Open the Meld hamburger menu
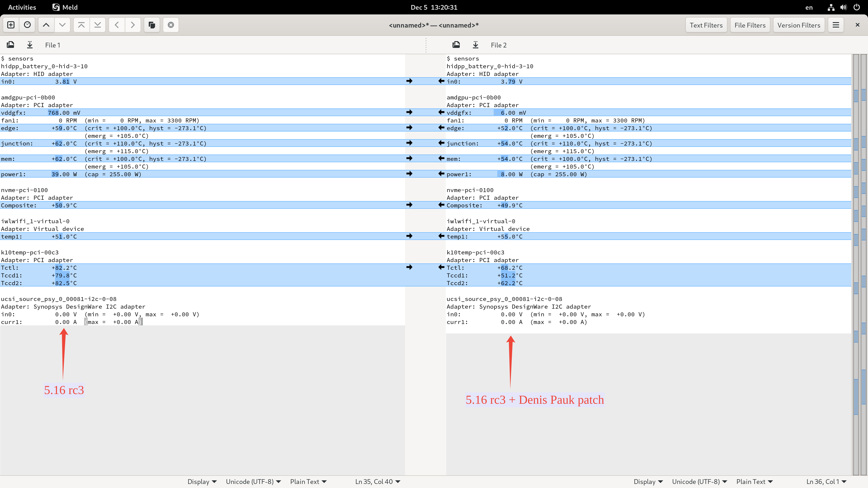Image resolution: width=868 pixels, height=488 pixels. coord(836,25)
